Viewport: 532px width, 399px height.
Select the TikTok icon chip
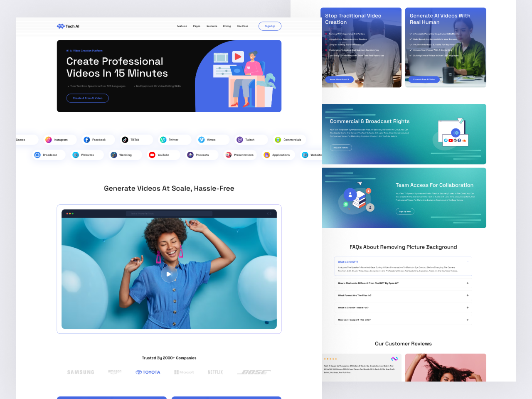135,140
